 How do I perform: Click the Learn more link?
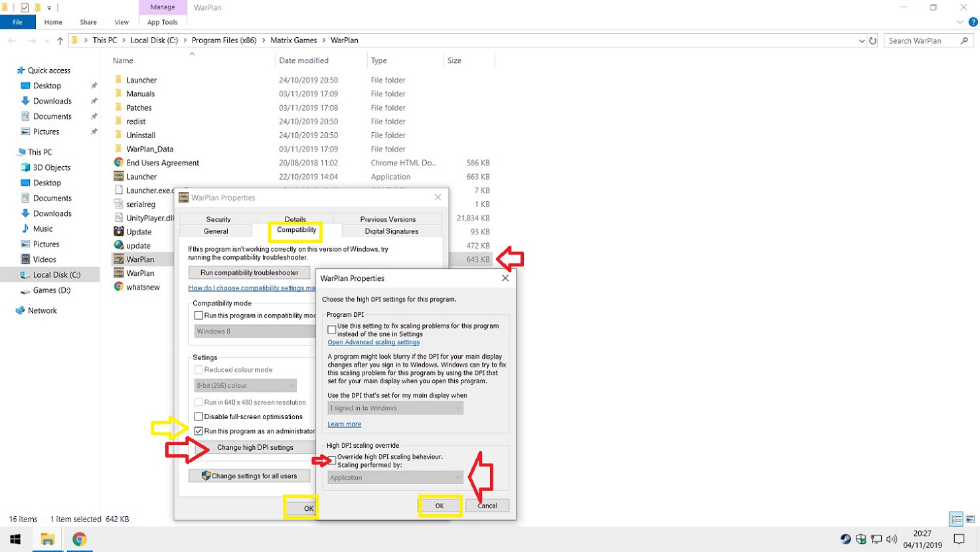coord(344,424)
